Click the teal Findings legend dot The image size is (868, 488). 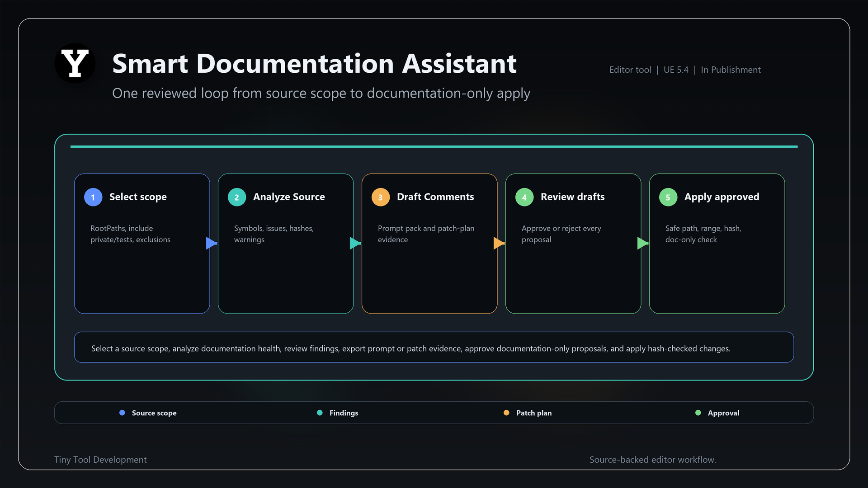[320, 413]
